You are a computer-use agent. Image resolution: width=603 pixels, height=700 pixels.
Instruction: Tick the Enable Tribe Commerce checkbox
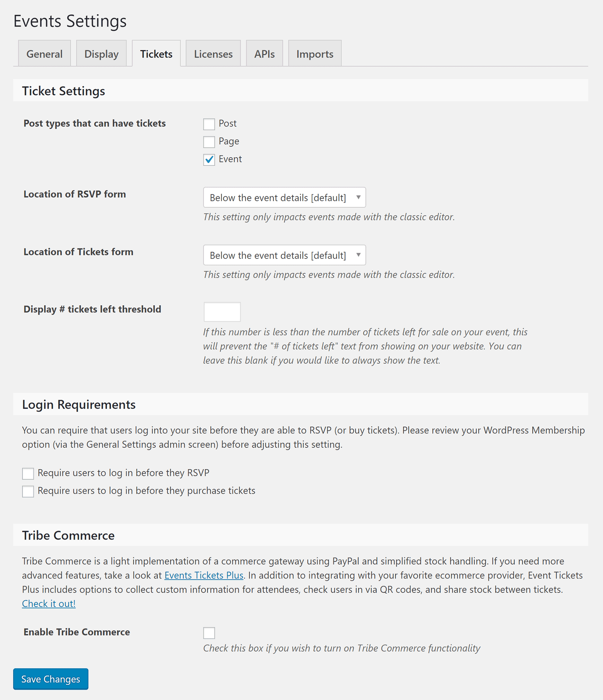click(209, 633)
